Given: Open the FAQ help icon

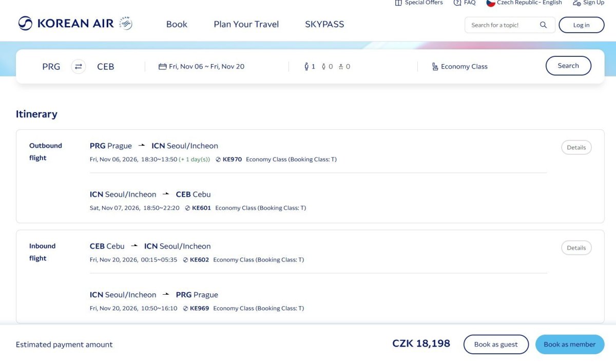Looking at the screenshot, I should pyautogui.click(x=457, y=3).
